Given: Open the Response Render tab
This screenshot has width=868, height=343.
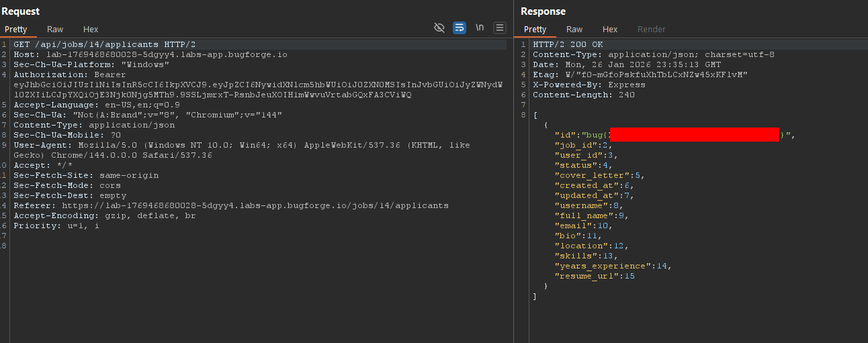Looking at the screenshot, I should 651,30.
